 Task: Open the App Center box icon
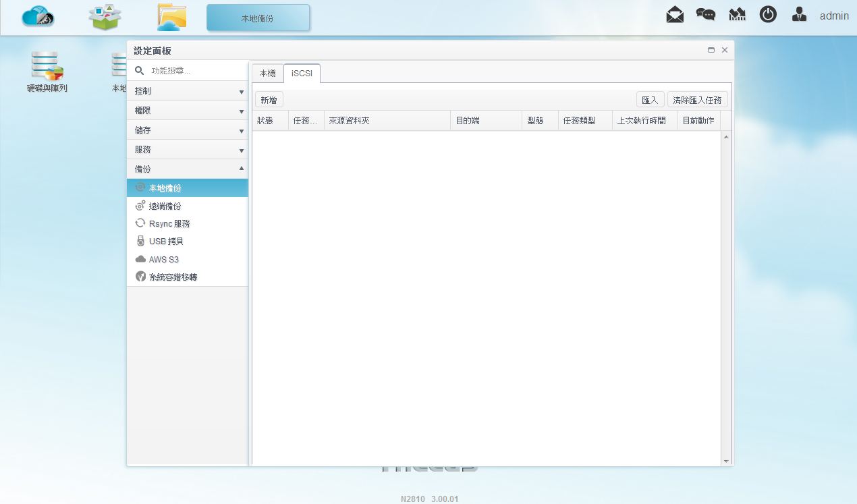[105, 17]
